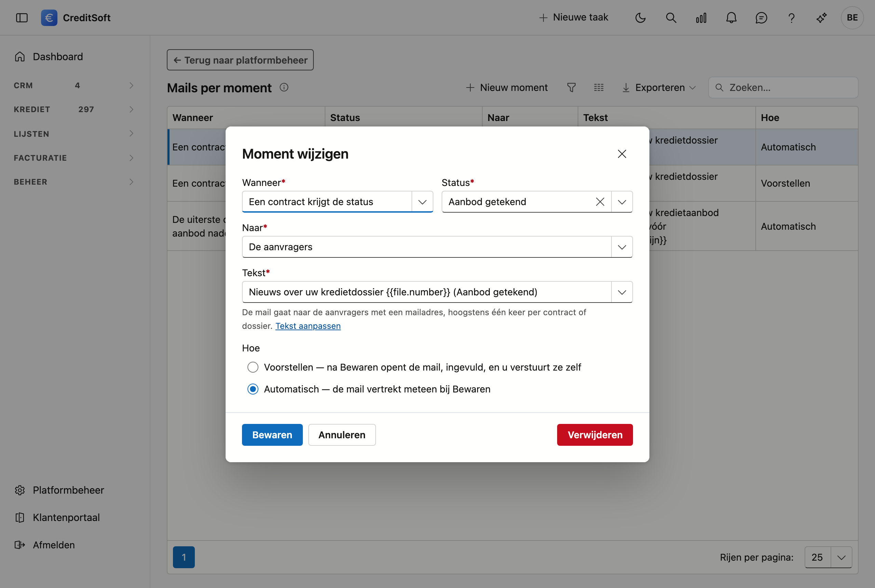875x588 pixels.
Task: Select the Voorstellen radio option
Action: (253, 367)
